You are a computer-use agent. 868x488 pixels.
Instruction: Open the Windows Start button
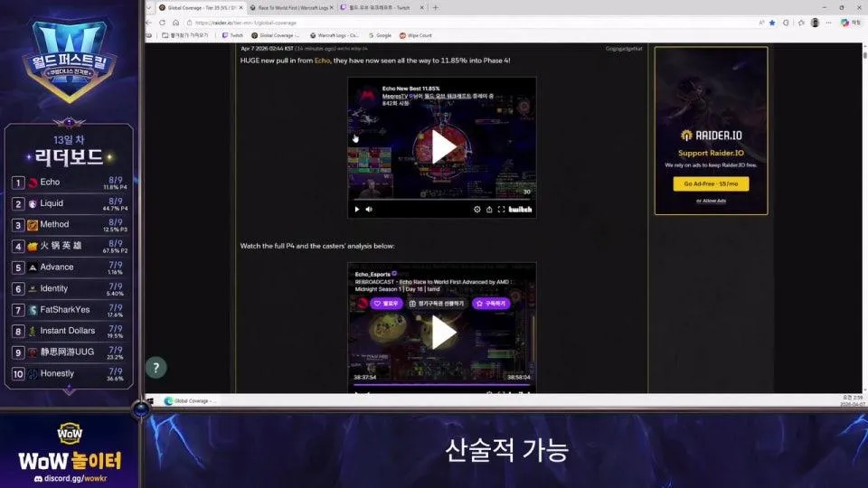point(149,401)
